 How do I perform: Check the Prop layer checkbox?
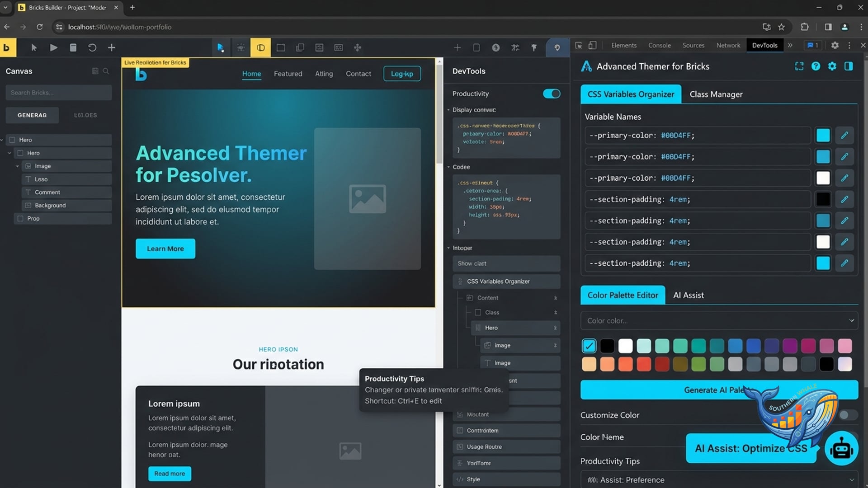point(20,218)
